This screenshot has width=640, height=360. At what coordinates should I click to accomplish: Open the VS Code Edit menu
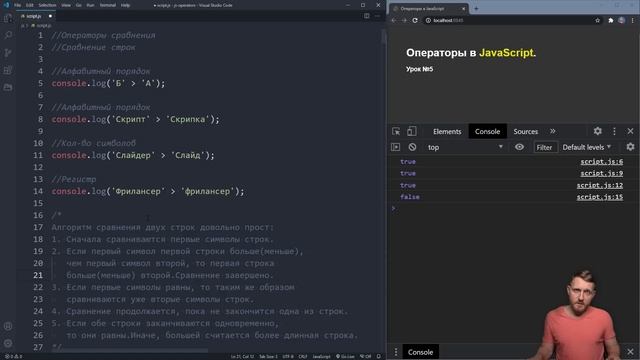pos(30,5)
